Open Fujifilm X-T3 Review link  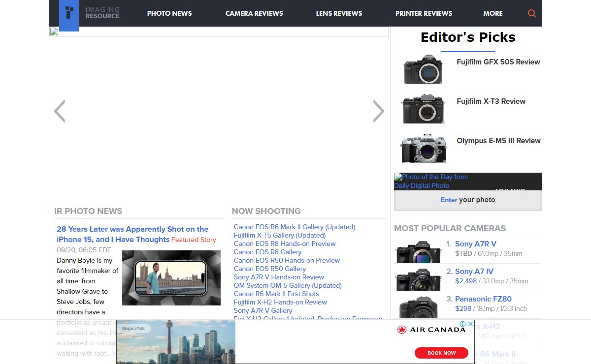click(x=491, y=101)
